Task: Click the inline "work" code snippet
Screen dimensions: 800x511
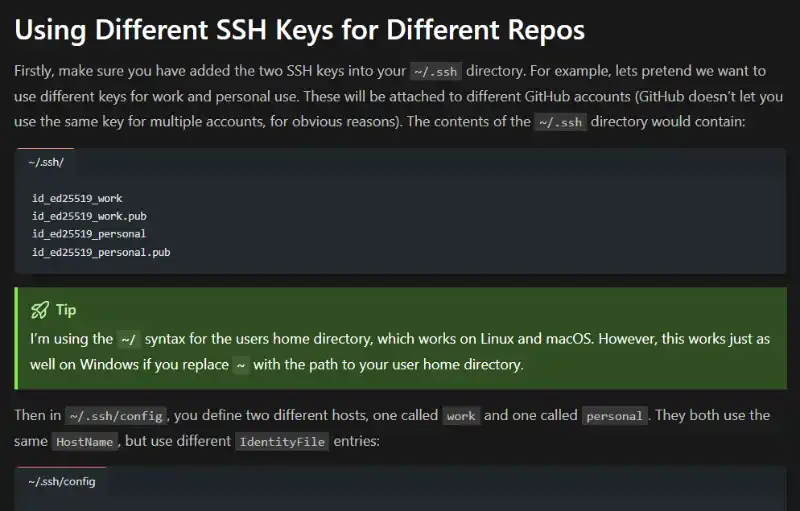Action: [461, 416]
